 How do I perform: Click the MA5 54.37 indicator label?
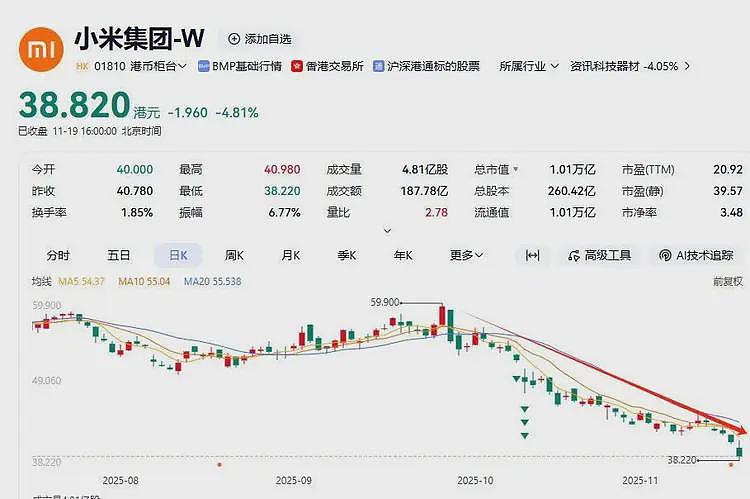click(x=81, y=282)
